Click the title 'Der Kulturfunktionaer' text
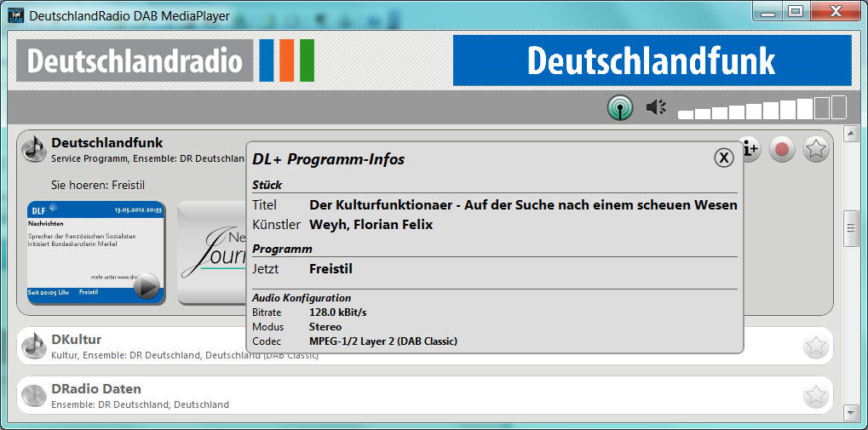 click(523, 205)
